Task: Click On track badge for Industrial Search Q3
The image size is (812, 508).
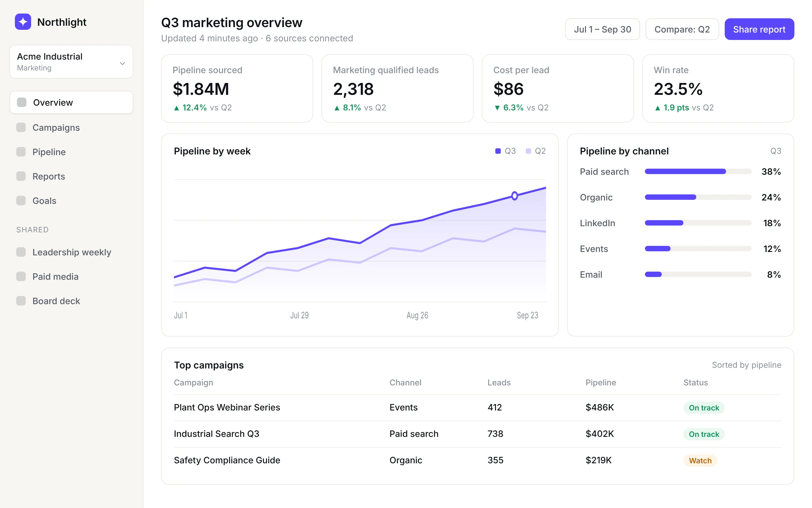Action: click(704, 434)
